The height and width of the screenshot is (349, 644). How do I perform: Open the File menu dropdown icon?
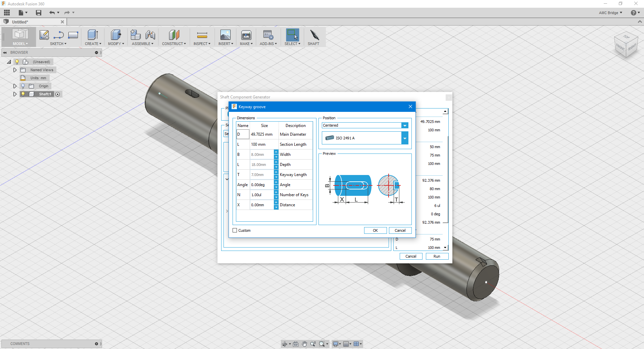[x=22, y=13]
